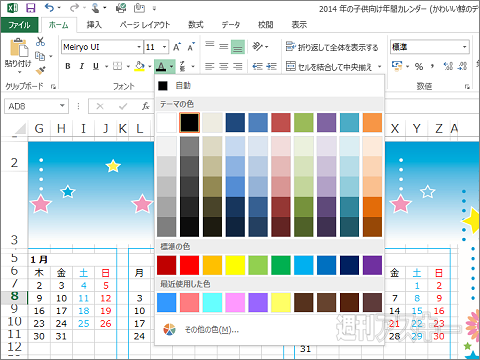Click the insert function fx icon
480x360 pixels.
click(x=146, y=106)
